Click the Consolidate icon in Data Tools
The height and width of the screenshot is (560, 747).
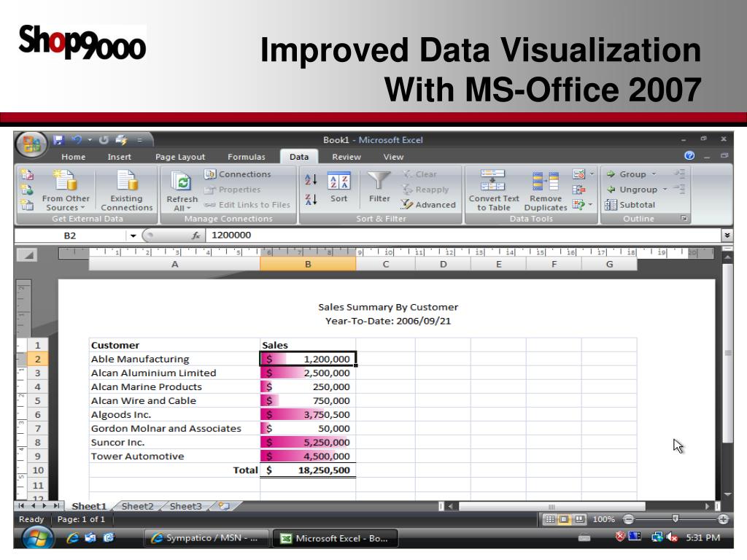pos(578,190)
